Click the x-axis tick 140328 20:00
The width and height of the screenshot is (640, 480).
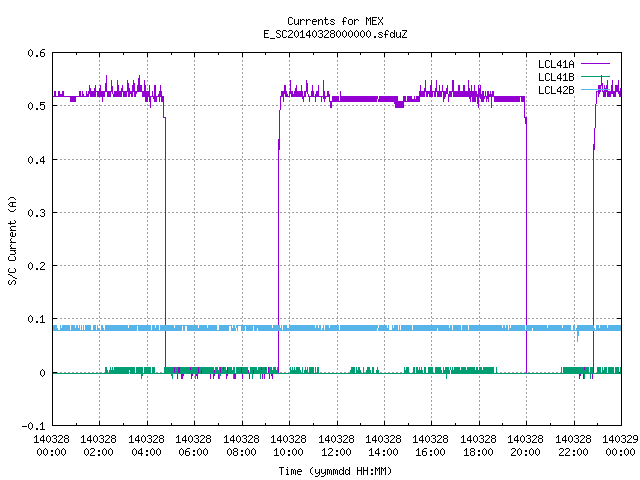[526, 445]
